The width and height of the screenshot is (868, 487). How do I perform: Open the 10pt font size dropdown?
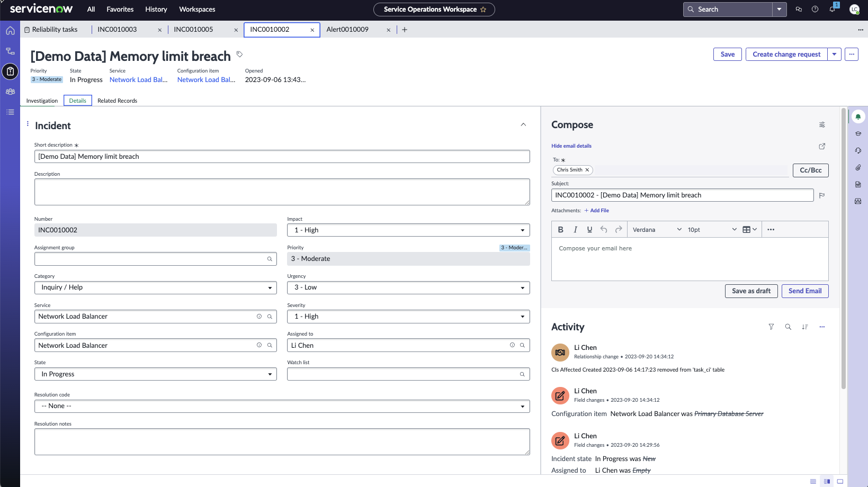(x=712, y=230)
